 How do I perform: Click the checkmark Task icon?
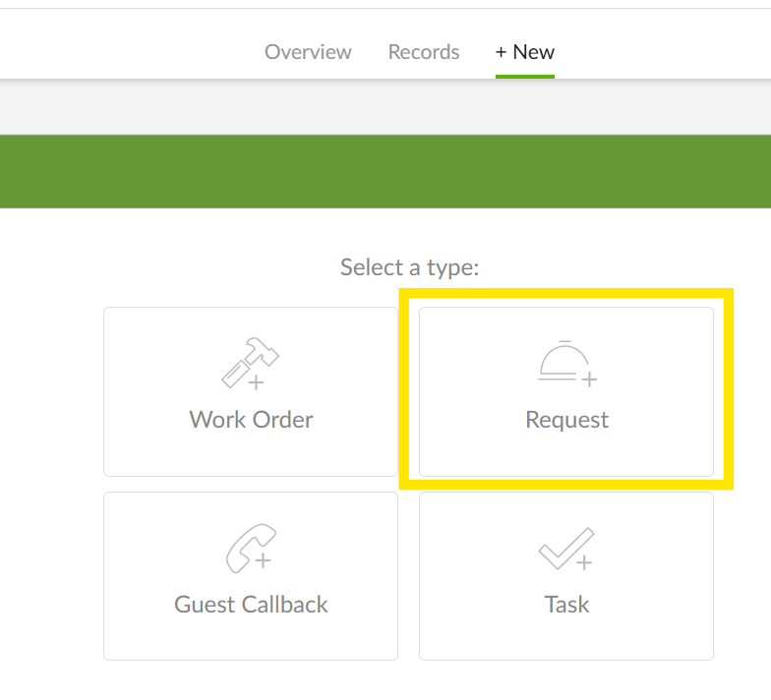563,547
